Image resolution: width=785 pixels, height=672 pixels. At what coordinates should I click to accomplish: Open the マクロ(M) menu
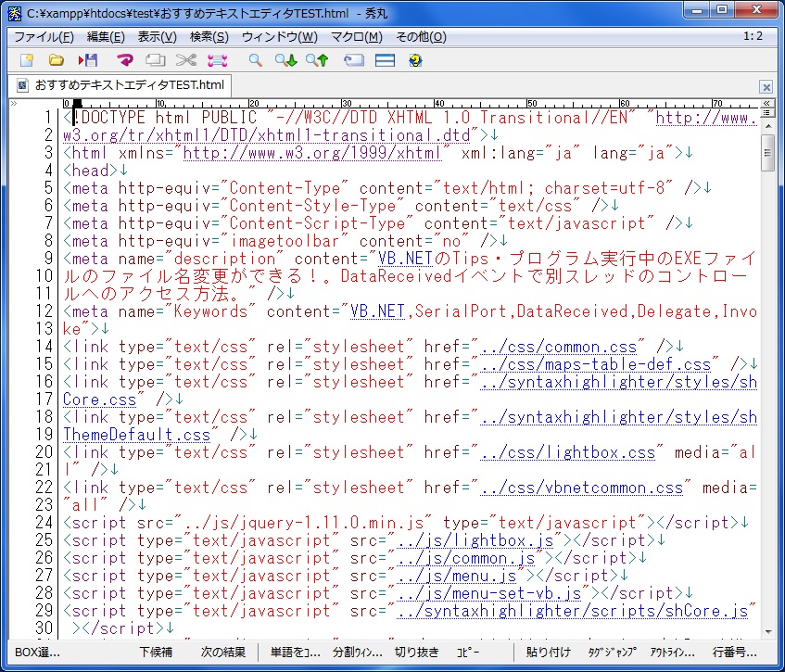(357, 37)
